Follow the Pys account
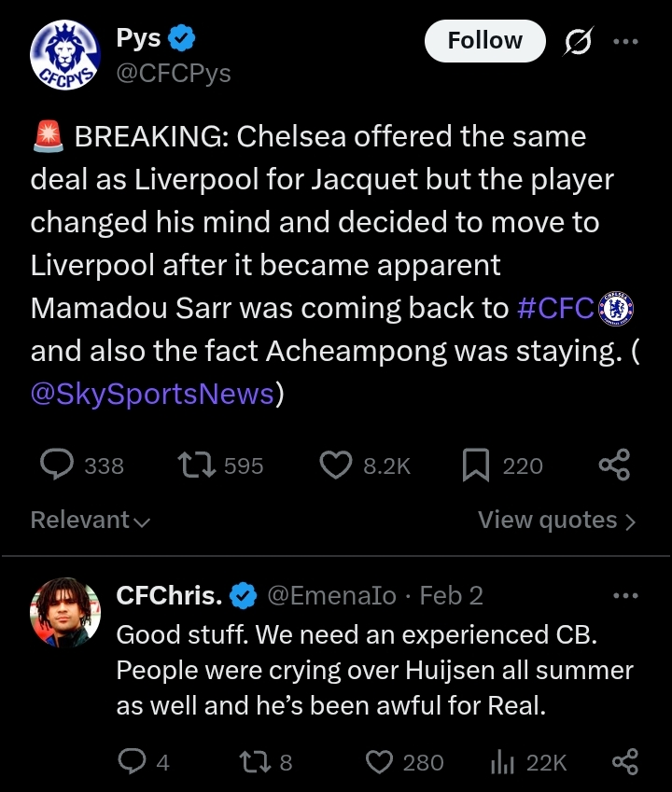This screenshot has height=792, width=672. click(x=485, y=41)
